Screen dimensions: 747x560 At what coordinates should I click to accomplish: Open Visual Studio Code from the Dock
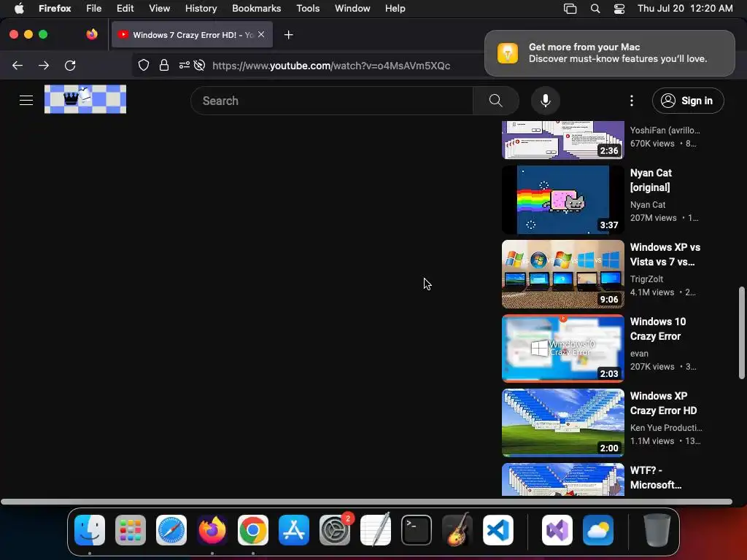click(498, 530)
